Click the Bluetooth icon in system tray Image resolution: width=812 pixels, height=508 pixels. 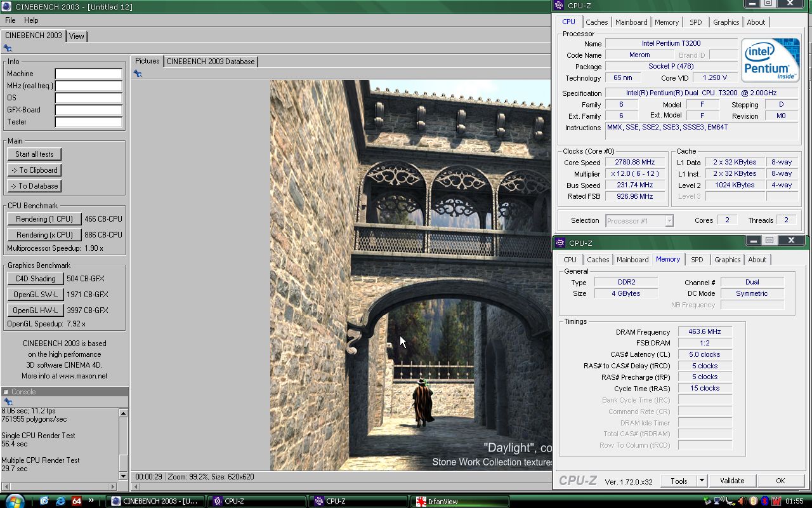point(764,501)
